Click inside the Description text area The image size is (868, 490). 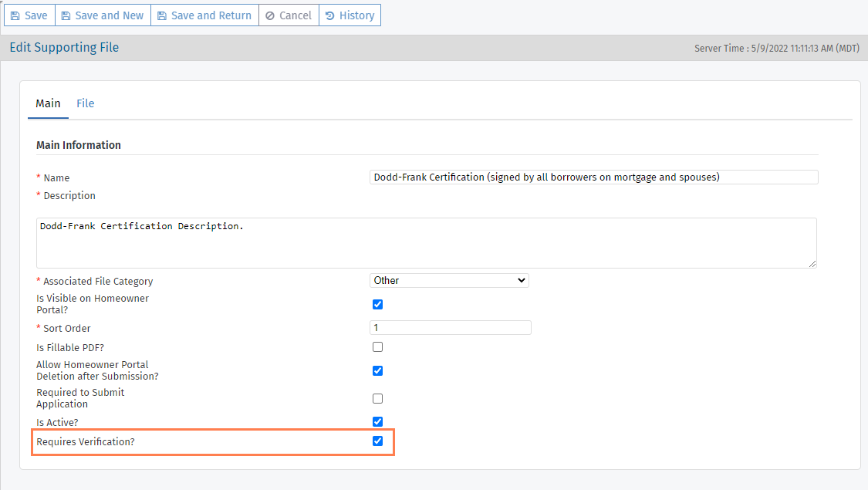(x=426, y=243)
